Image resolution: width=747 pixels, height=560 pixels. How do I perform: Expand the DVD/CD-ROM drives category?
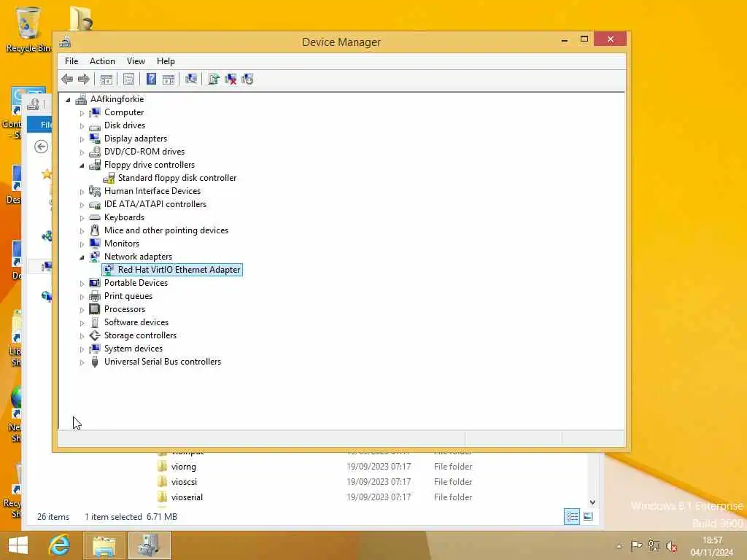click(82, 152)
